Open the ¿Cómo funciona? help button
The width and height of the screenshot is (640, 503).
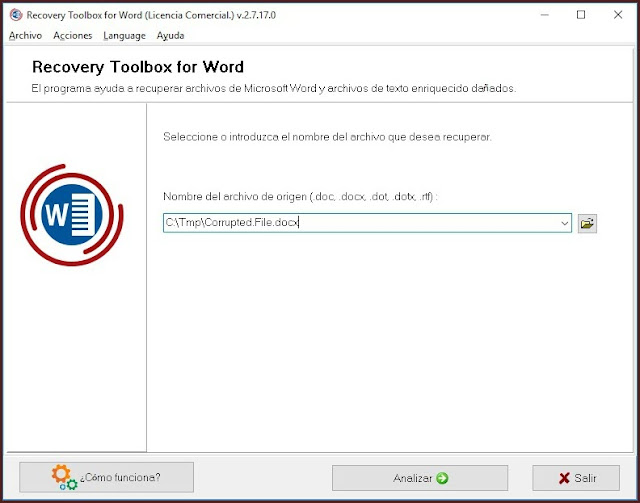(106, 477)
